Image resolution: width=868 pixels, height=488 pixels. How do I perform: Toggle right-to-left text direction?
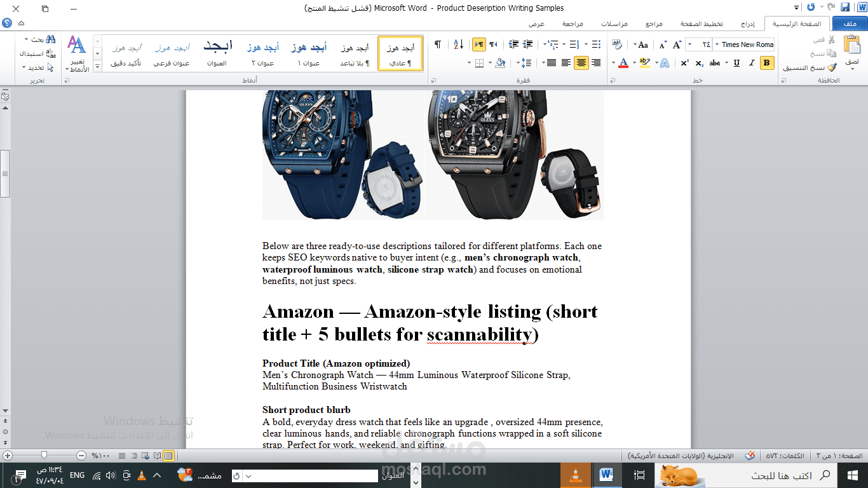(x=493, y=44)
